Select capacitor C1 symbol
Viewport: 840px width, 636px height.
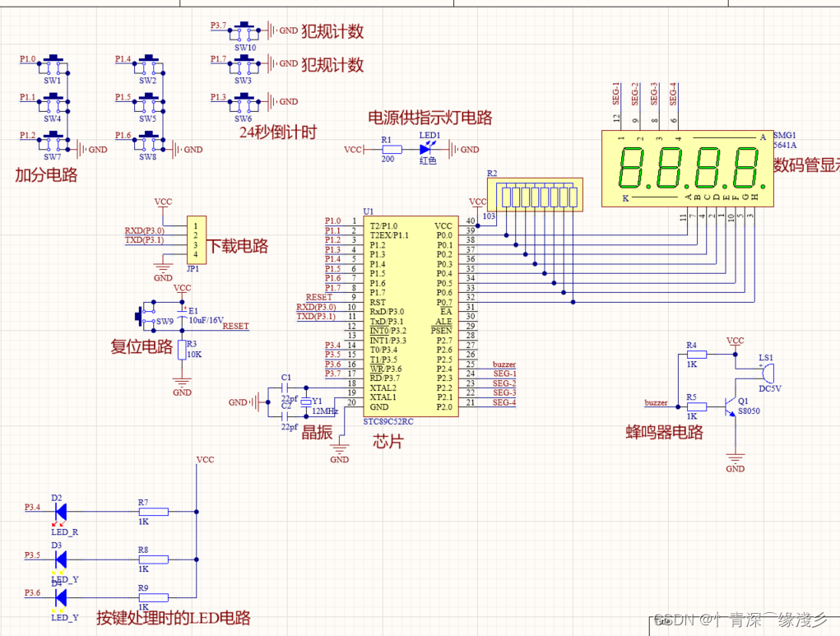coord(285,388)
